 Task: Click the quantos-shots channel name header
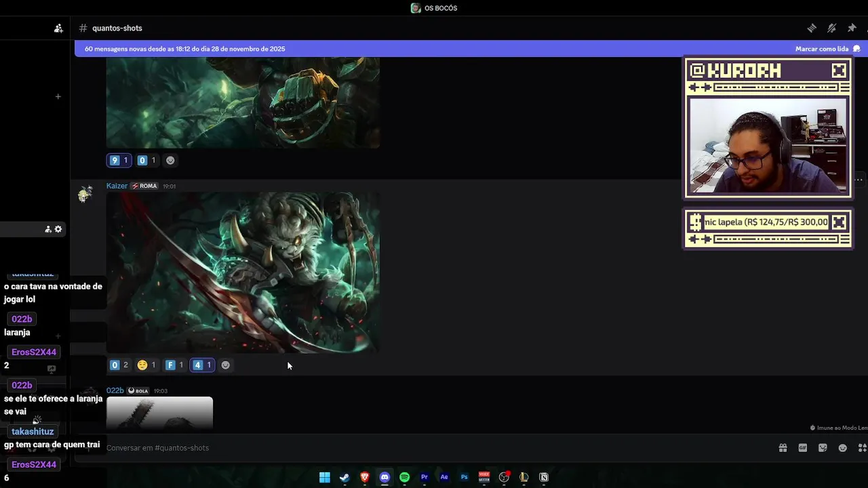tap(117, 28)
